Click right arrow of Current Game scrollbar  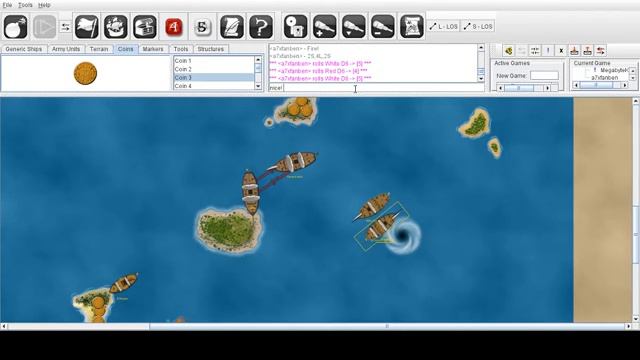pyautogui.click(x=625, y=85)
